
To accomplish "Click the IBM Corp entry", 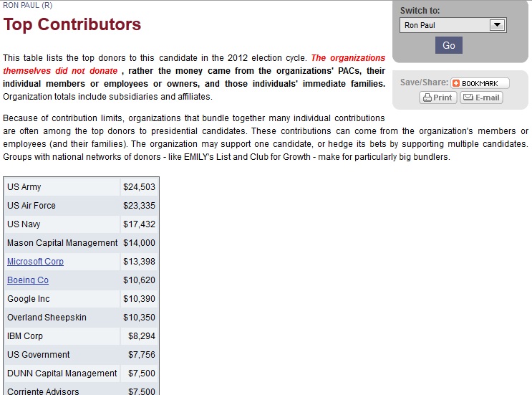I will pos(25,336).
